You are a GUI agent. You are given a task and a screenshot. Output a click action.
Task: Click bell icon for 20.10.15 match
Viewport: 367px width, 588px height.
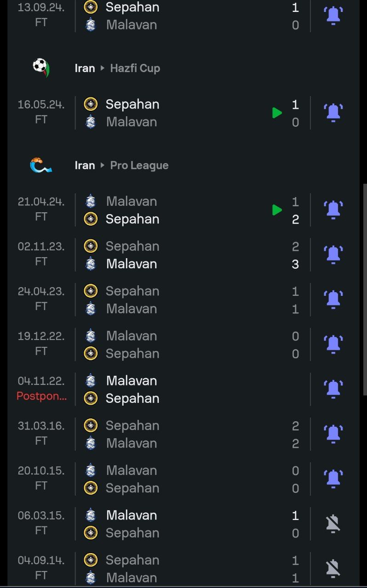click(x=333, y=479)
